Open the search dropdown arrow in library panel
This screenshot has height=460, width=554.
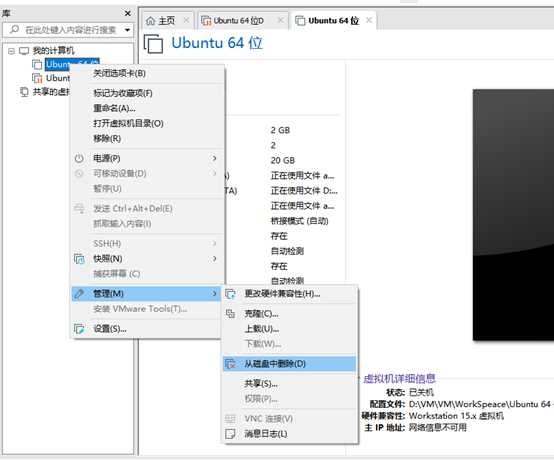click(x=127, y=30)
